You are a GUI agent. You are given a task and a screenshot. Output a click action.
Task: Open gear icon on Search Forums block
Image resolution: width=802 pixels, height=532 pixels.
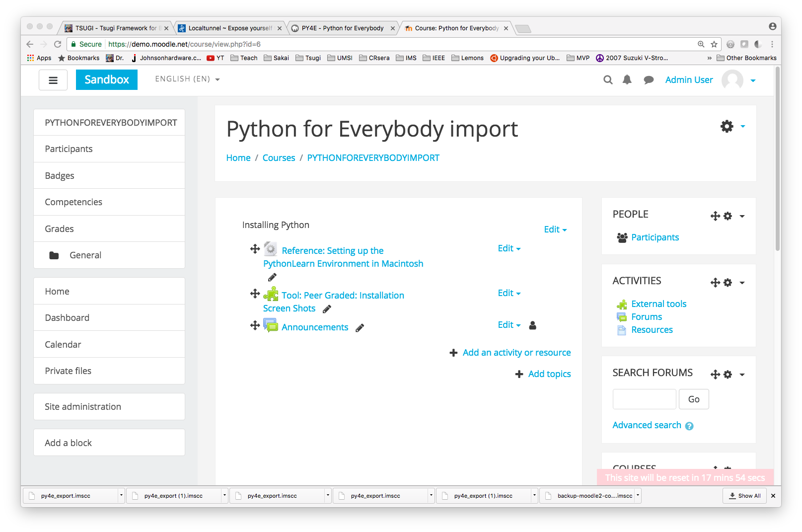coord(728,375)
